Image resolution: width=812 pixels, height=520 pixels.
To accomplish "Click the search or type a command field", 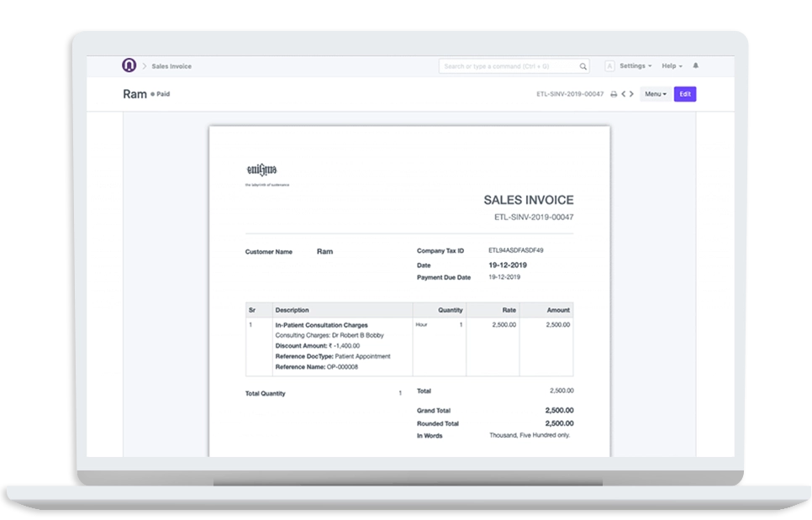I will 504,66.
